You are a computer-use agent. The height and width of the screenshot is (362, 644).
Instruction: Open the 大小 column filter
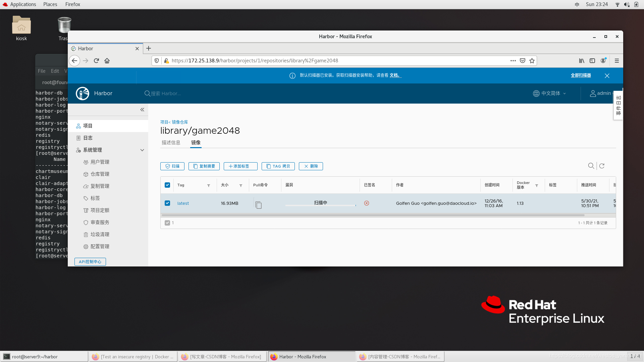241,185
